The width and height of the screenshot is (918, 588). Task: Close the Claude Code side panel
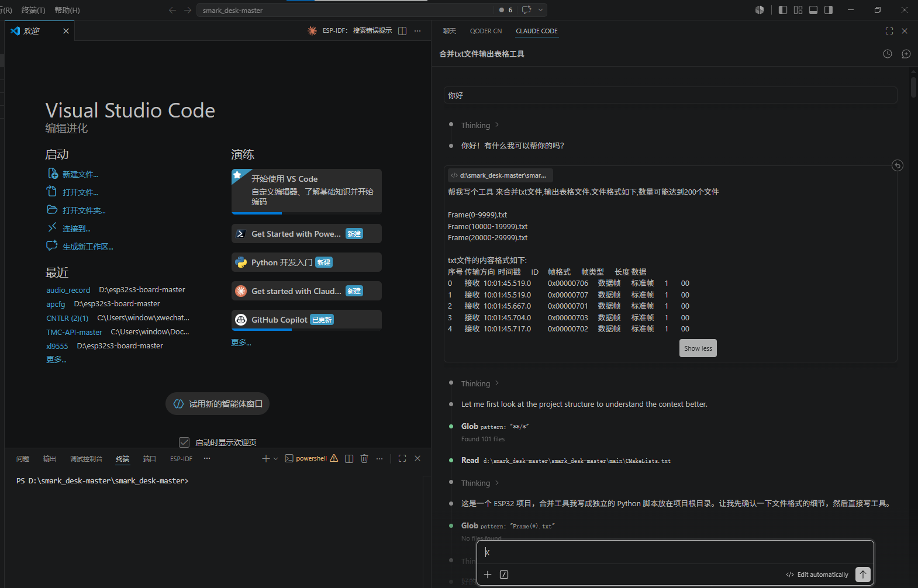pyautogui.click(x=905, y=31)
